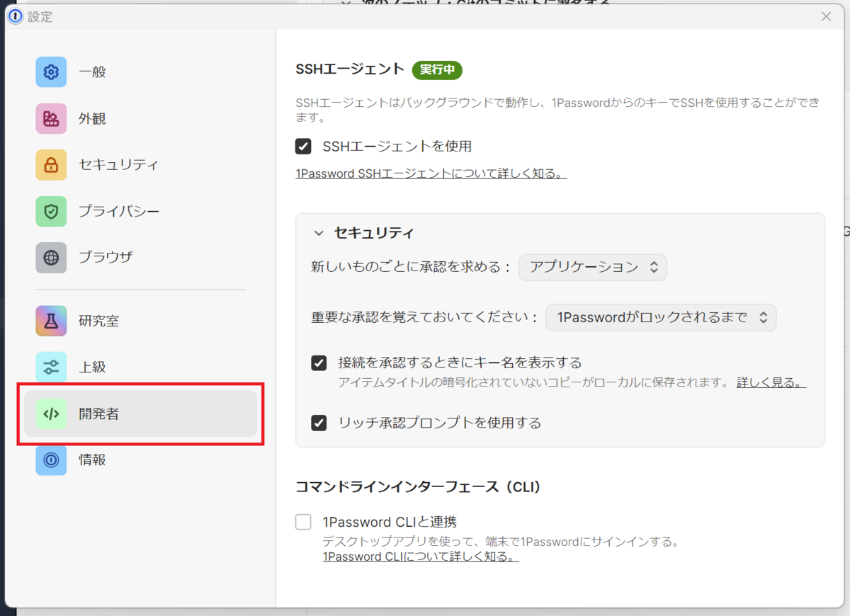Click the 1Password logo in the title bar

[x=15, y=16]
